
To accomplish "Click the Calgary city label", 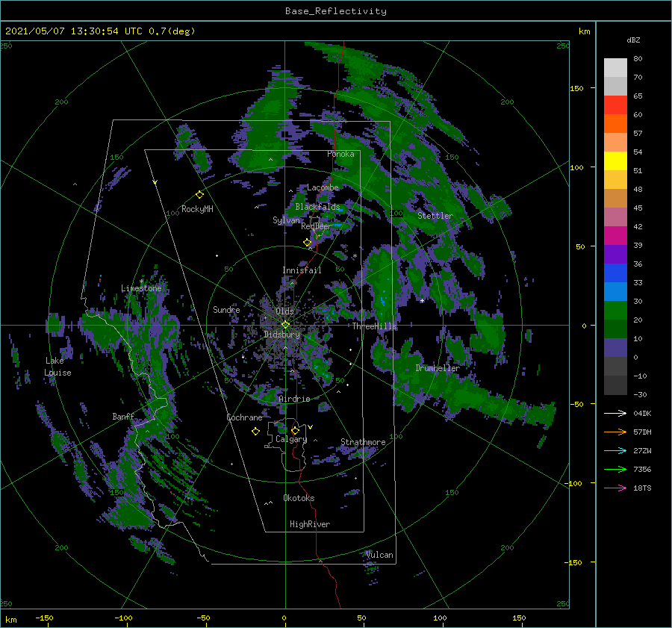I will [x=291, y=439].
